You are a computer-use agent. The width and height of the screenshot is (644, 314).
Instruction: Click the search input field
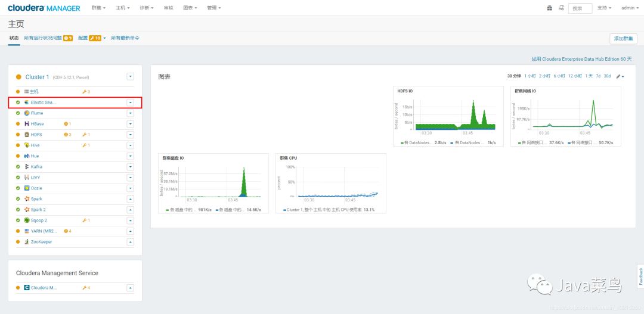580,8
